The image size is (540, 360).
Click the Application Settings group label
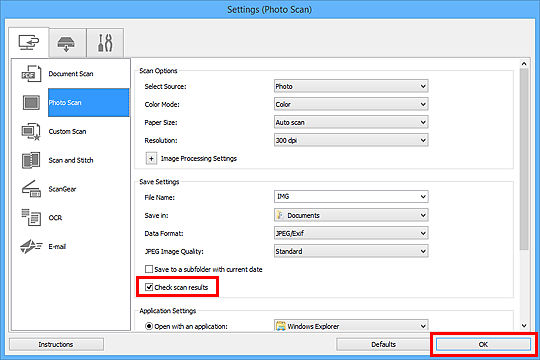(168, 311)
